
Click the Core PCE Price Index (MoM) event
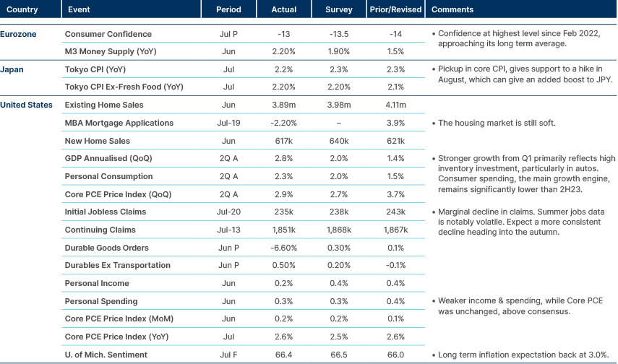[x=119, y=318]
